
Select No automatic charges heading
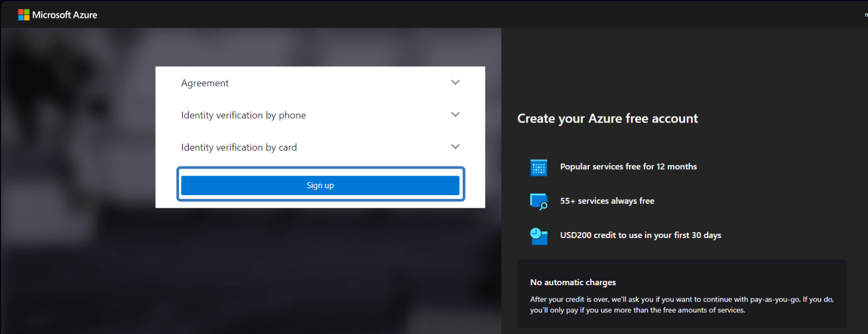[x=573, y=282]
